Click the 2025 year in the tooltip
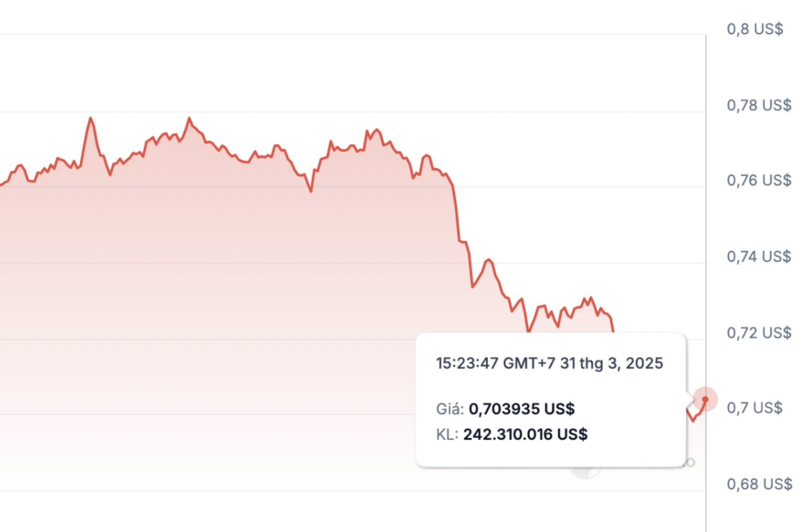This screenshot has height=532, width=811. coord(644,363)
